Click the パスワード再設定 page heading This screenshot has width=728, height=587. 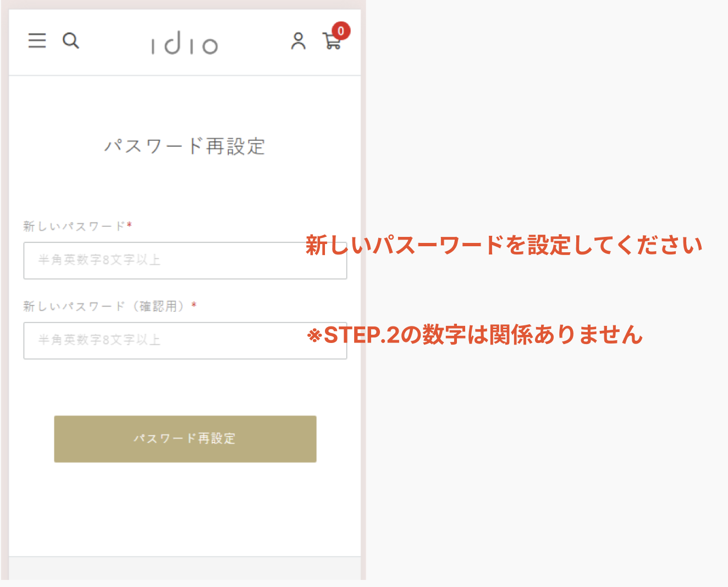(185, 147)
